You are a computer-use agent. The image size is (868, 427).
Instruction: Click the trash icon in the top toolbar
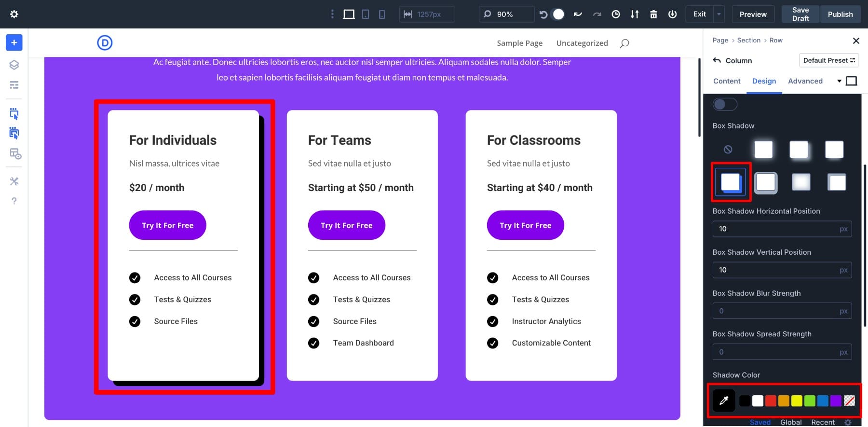pos(653,14)
